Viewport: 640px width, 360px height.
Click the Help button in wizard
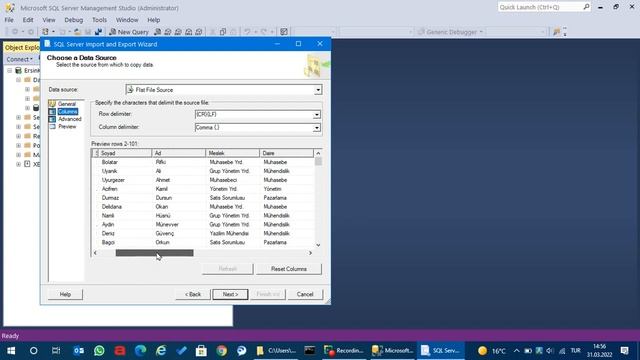click(x=65, y=294)
